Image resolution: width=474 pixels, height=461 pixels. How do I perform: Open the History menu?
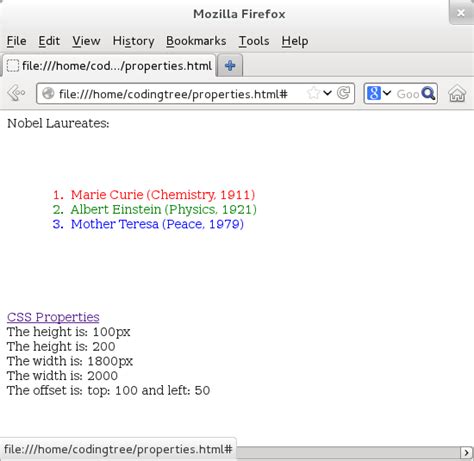(x=133, y=41)
